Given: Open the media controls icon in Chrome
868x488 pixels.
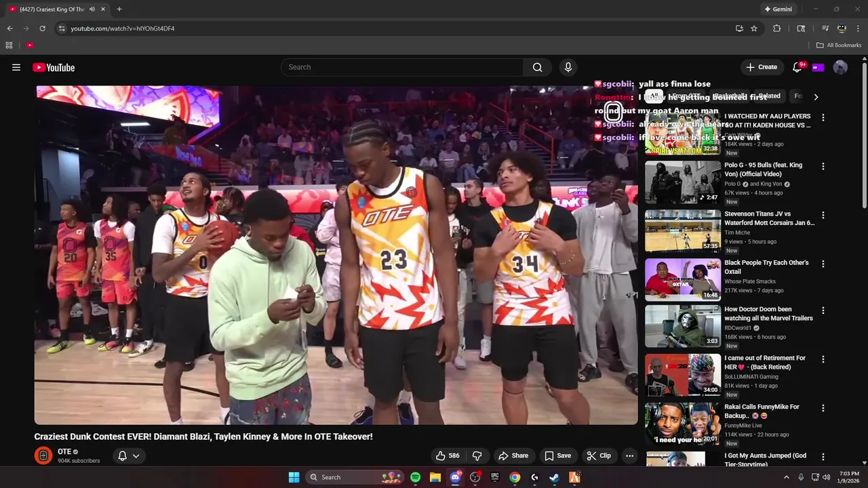Looking at the screenshot, I should click(x=825, y=28).
